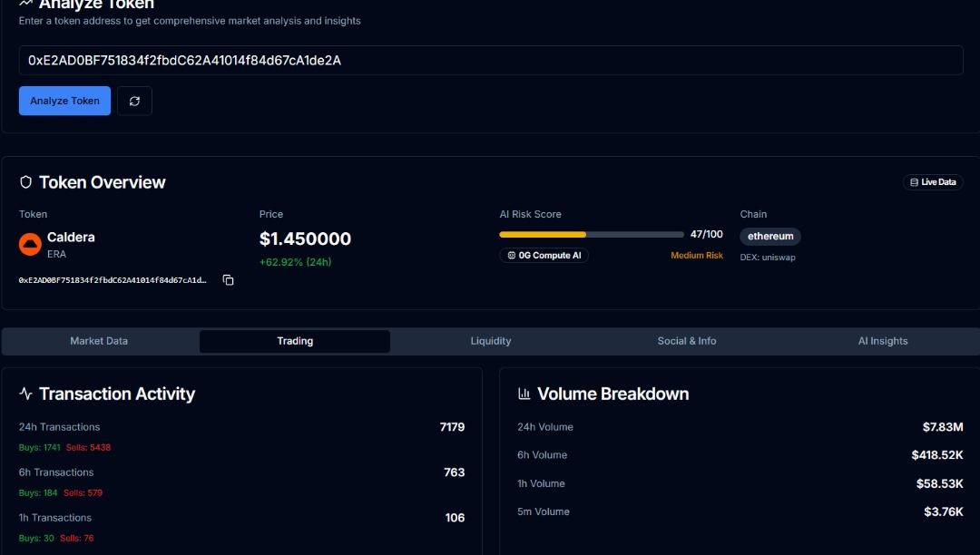Click the DEX: uniswap text
The height and width of the screenshot is (555, 980).
pos(768,258)
